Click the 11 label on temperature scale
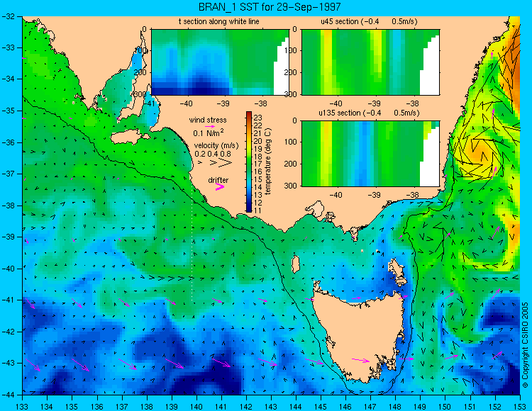This screenshot has height=411, width=532. point(258,210)
